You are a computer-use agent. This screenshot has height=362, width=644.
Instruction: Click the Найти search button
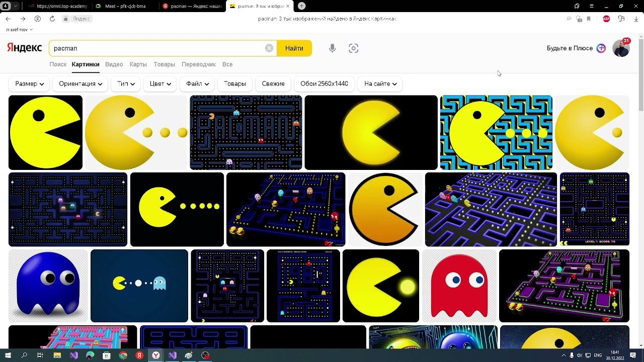[x=294, y=48]
